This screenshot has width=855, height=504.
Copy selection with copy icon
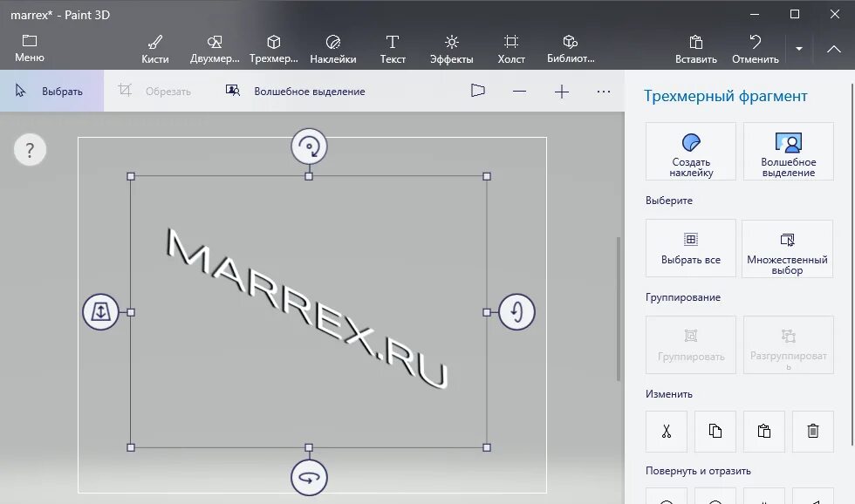pos(715,432)
